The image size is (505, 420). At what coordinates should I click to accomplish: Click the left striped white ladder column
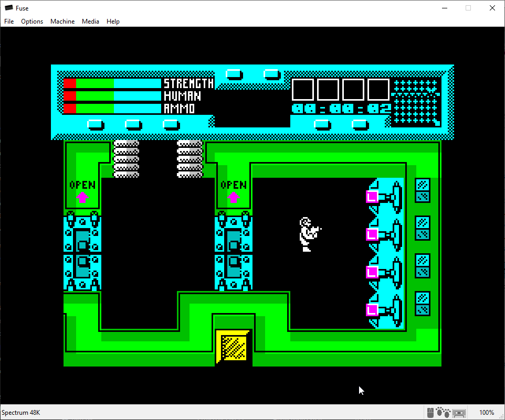pos(126,159)
